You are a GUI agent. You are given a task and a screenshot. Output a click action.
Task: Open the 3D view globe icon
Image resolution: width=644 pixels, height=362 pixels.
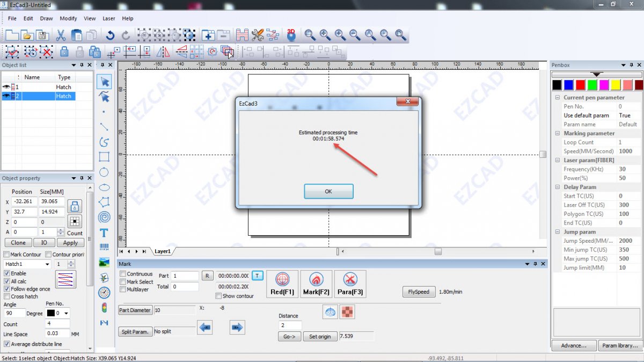pyautogui.click(x=291, y=35)
